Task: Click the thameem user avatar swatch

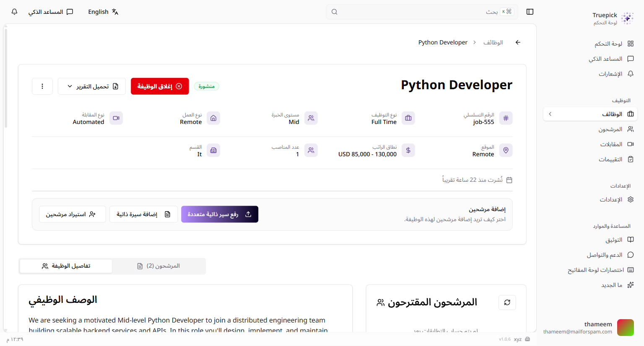Action: (x=625, y=328)
